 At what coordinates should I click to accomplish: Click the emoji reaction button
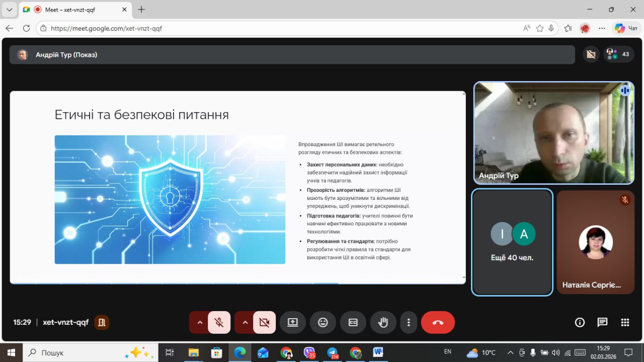click(x=323, y=322)
